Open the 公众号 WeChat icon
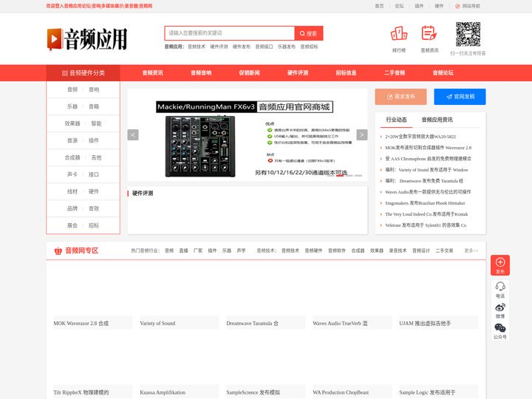532x399 pixels. (500, 331)
